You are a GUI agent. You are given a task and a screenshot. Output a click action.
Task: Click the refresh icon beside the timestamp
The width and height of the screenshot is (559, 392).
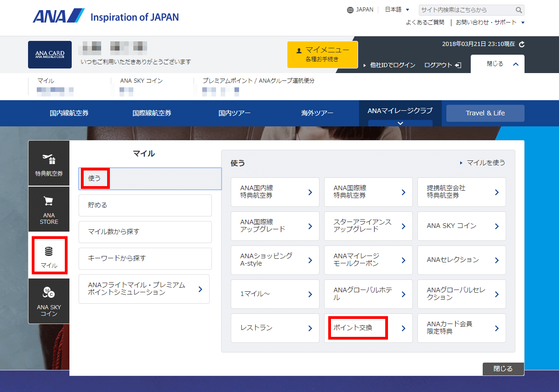(521, 44)
